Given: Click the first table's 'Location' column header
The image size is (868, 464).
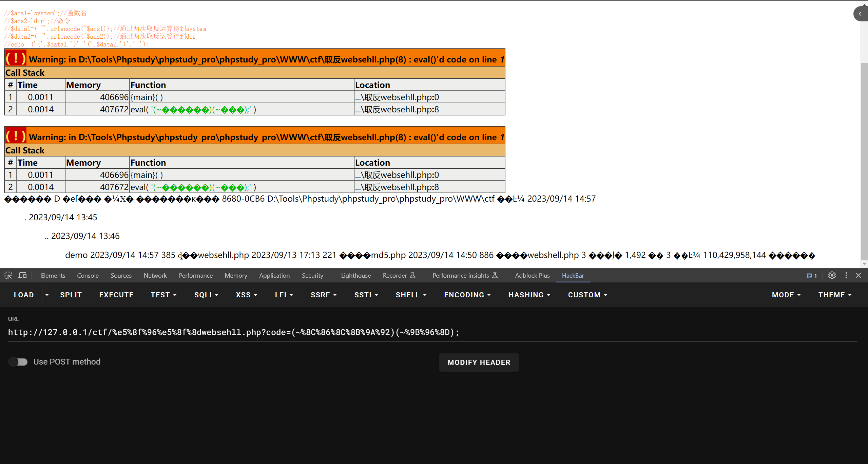Looking at the screenshot, I should 429,85.
